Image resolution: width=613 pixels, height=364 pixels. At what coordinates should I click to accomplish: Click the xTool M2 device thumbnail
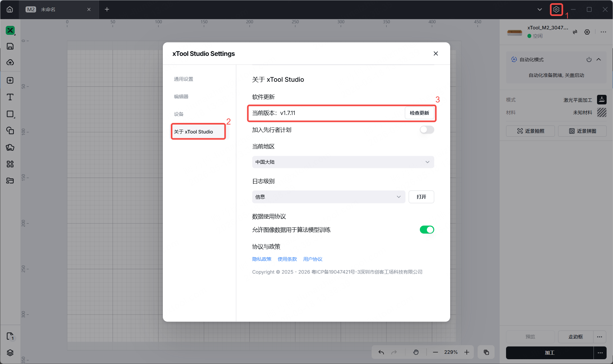tap(515, 32)
